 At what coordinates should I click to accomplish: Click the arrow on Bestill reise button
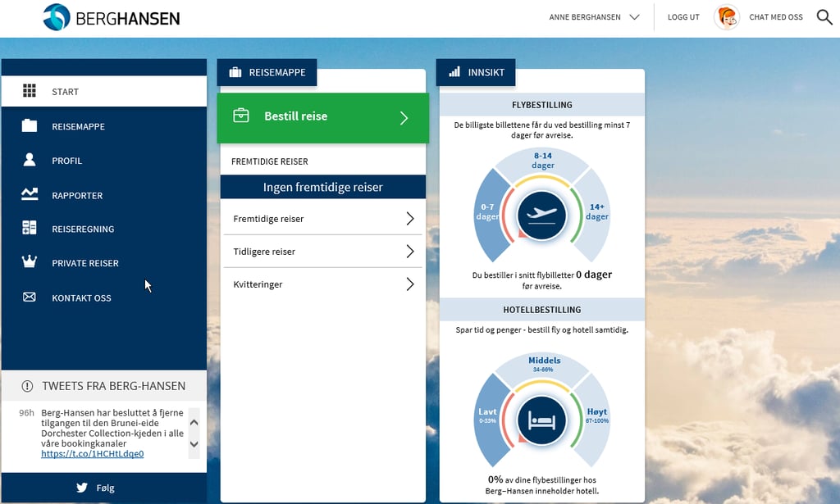(x=404, y=118)
